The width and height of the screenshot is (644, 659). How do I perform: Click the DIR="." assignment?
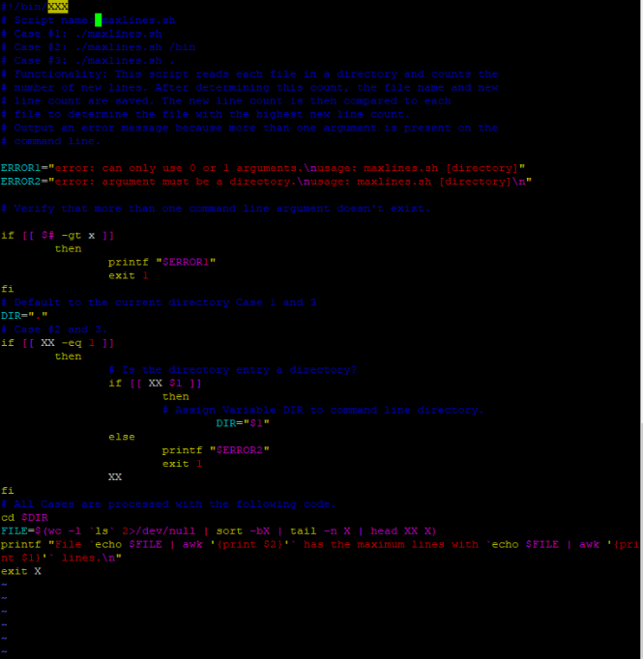pyautogui.click(x=24, y=316)
